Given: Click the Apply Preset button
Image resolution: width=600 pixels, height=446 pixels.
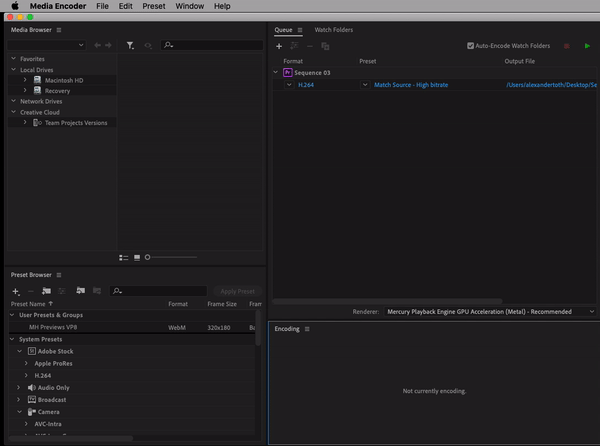Looking at the screenshot, I should (x=237, y=291).
